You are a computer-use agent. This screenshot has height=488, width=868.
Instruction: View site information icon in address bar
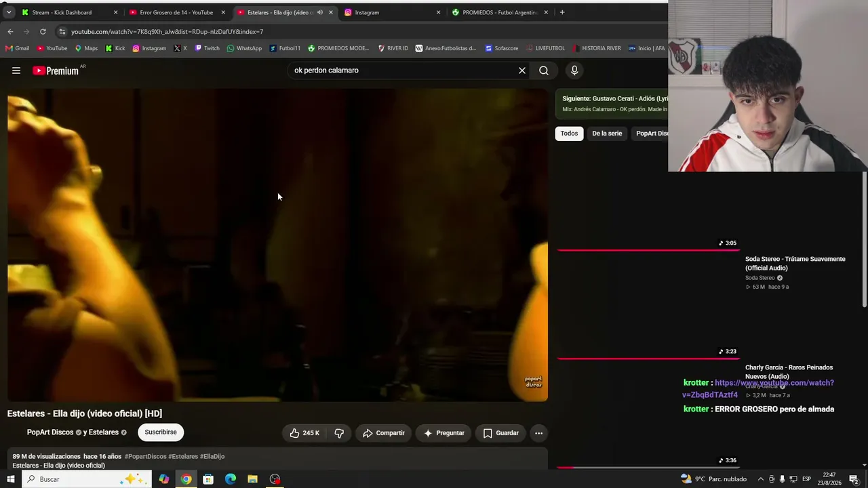pyautogui.click(x=62, y=32)
